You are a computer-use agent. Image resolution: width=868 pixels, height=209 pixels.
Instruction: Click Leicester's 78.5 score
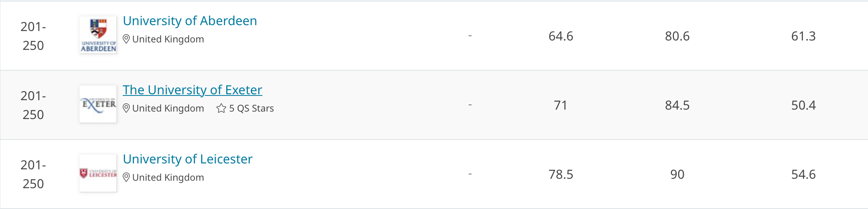click(561, 174)
